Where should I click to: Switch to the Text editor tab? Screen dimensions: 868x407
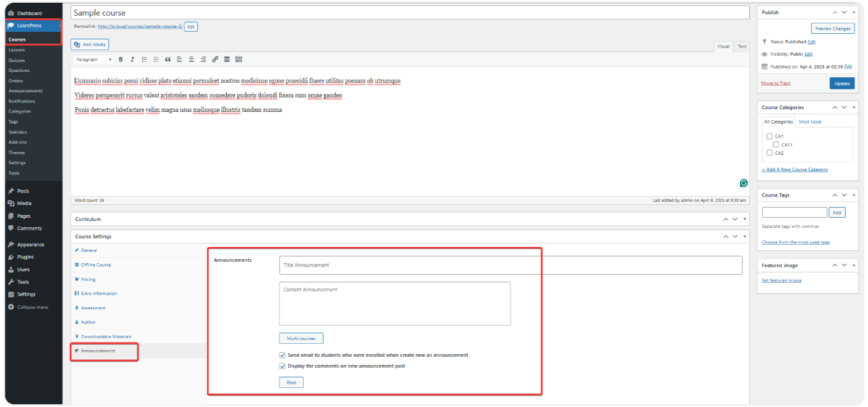[741, 46]
